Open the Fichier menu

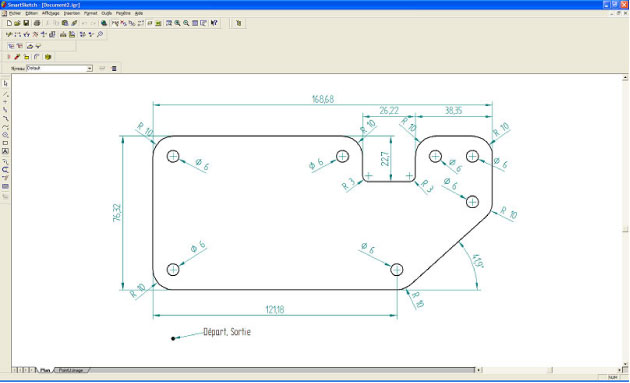click(x=15, y=13)
